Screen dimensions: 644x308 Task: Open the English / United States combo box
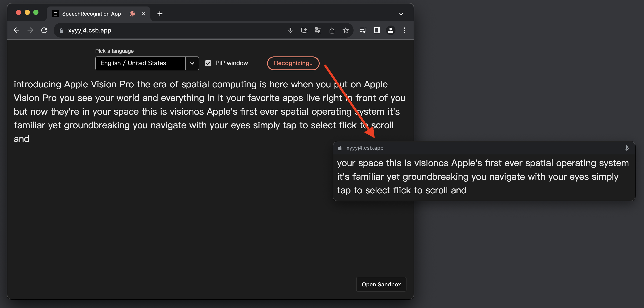pyautogui.click(x=140, y=63)
